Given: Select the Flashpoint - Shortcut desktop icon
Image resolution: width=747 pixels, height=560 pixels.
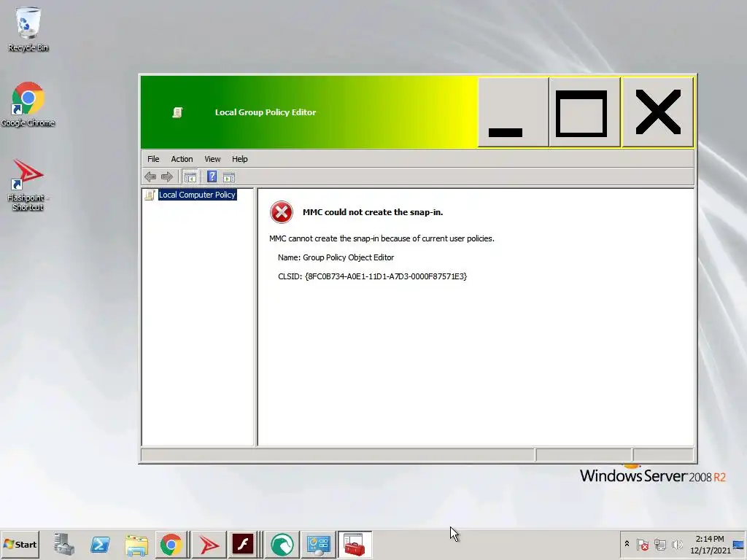Looking at the screenshot, I should tap(28, 184).
